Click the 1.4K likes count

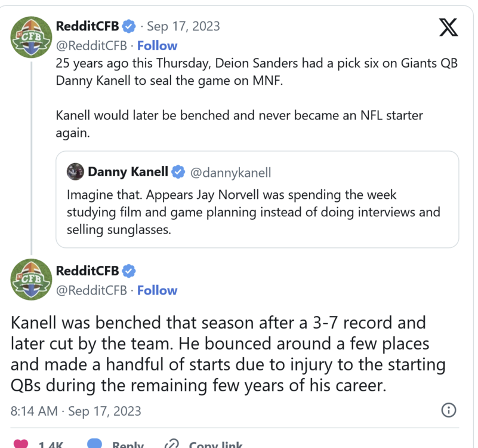pyautogui.click(x=51, y=444)
